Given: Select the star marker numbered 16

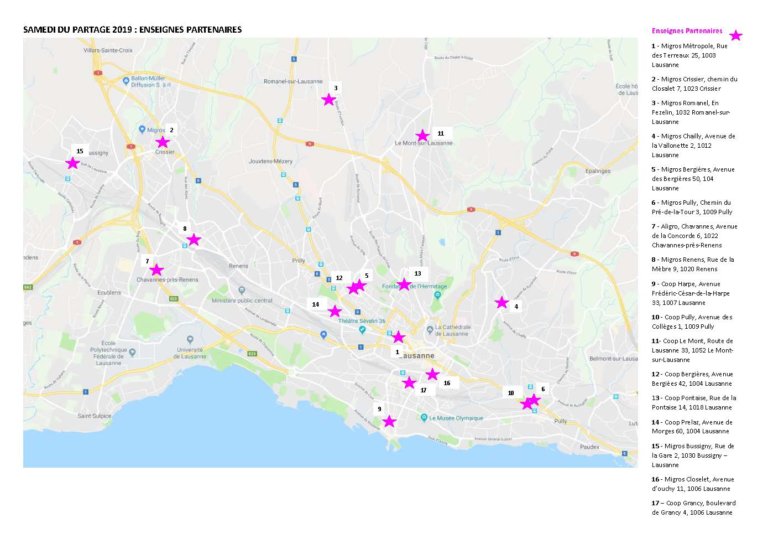Looking at the screenshot, I should point(432,375).
